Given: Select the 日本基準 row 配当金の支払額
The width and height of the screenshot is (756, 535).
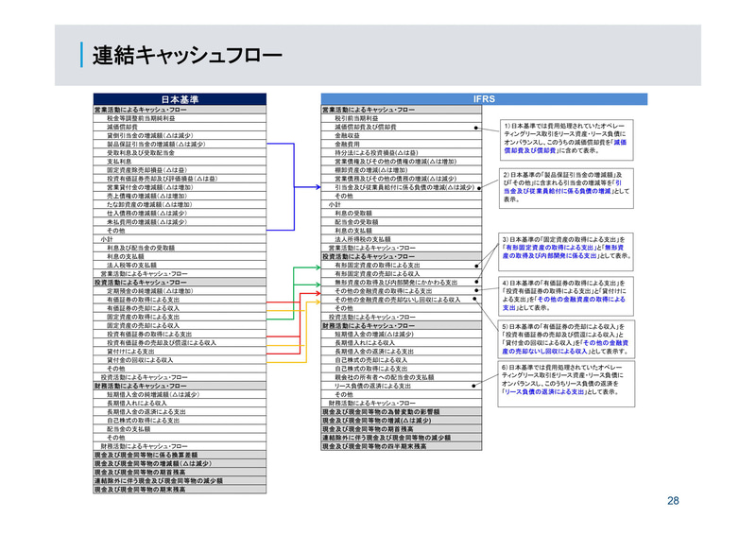Looking at the screenshot, I should (x=180, y=429).
